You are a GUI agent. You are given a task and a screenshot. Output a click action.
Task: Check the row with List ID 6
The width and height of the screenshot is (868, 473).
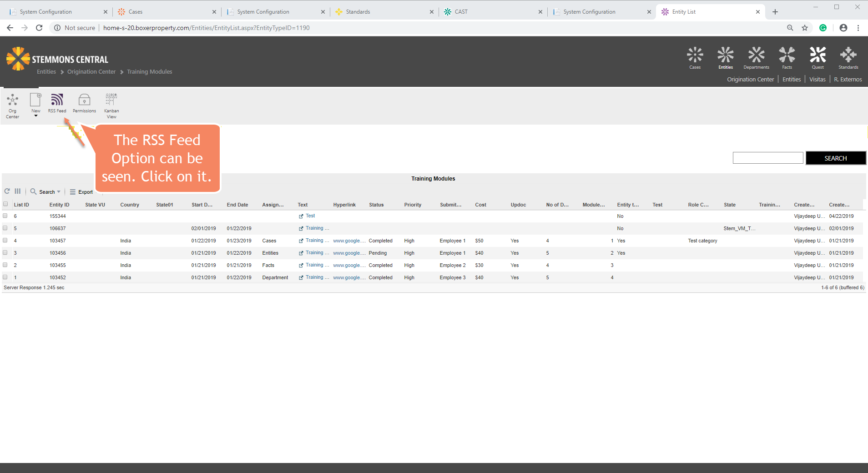pyautogui.click(x=5, y=216)
